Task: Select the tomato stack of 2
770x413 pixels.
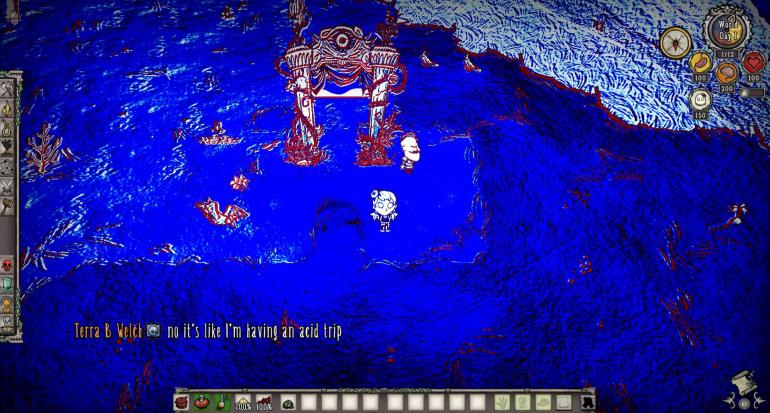Action: pos(202,403)
